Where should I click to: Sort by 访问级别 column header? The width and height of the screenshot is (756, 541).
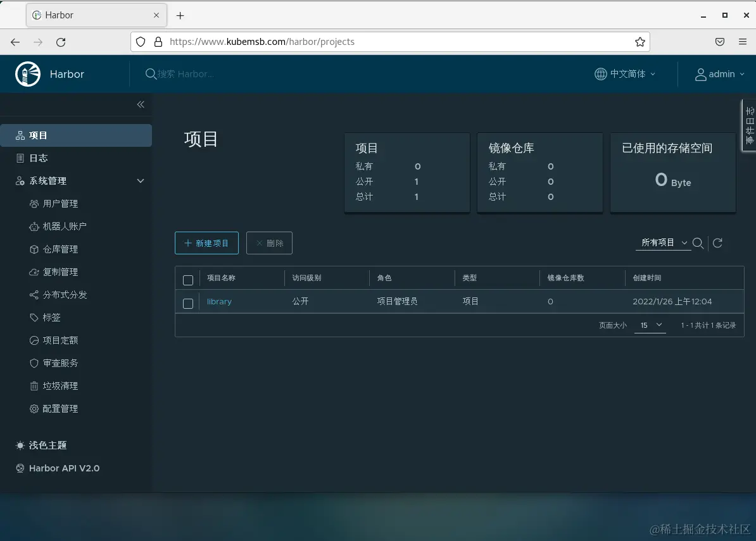coord(306,278)
